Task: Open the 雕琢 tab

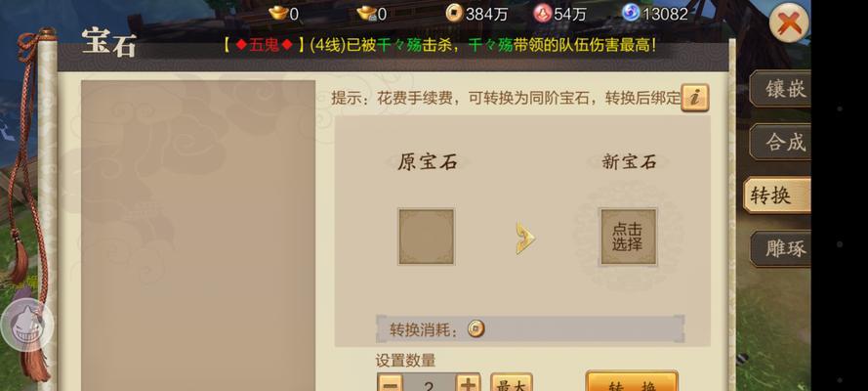Action: [x=780, y=248]
